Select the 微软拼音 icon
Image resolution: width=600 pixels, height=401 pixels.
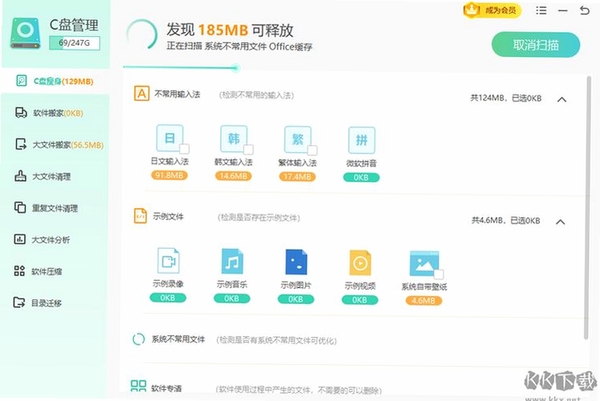click(362, 140)
